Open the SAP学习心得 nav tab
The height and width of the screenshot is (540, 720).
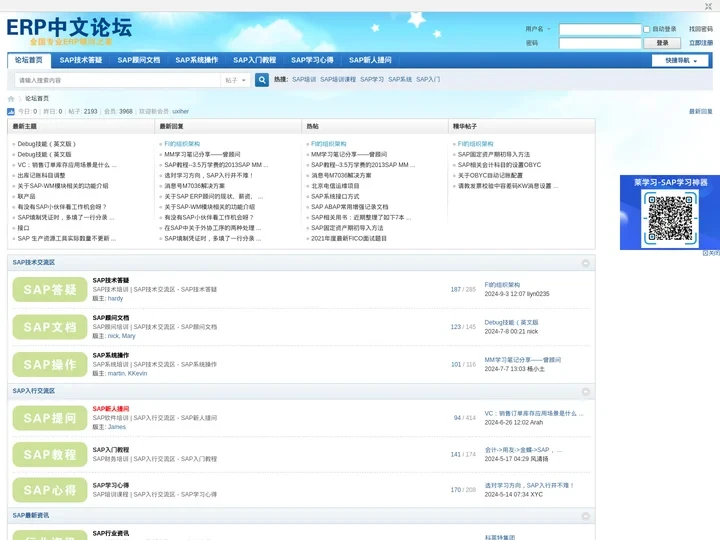312,60
